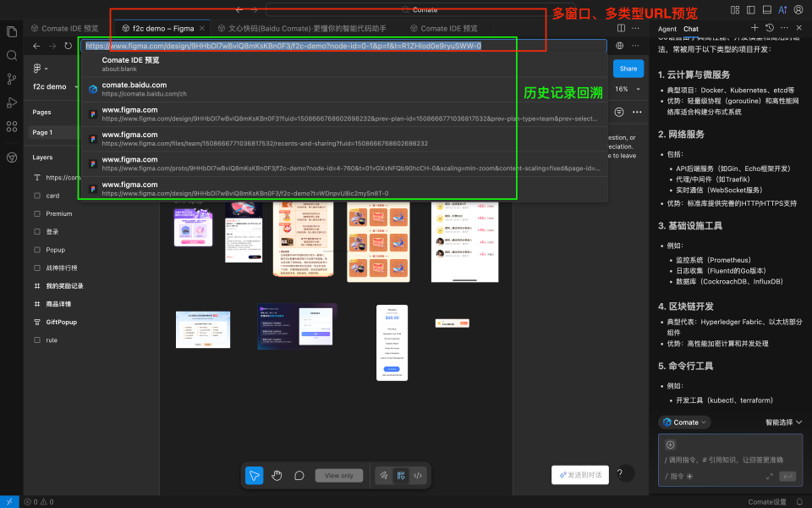812x508 pixels.
Task: Select the Figma Move cursor tool
Action: coord(255,475)
